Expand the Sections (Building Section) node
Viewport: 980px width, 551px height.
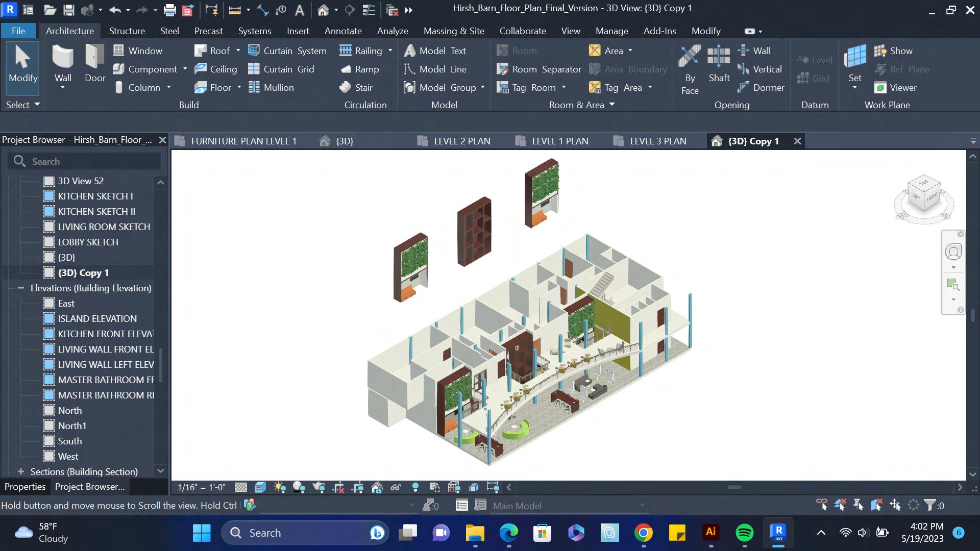21,472
